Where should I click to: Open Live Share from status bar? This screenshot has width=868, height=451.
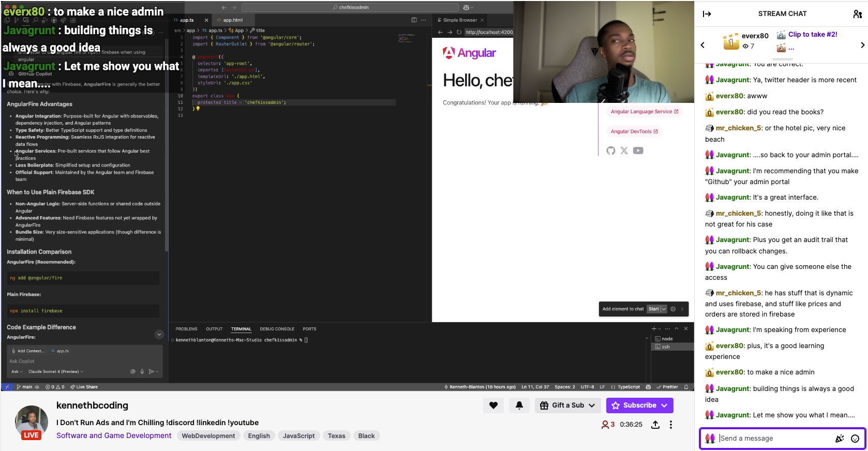click(84, 387)
